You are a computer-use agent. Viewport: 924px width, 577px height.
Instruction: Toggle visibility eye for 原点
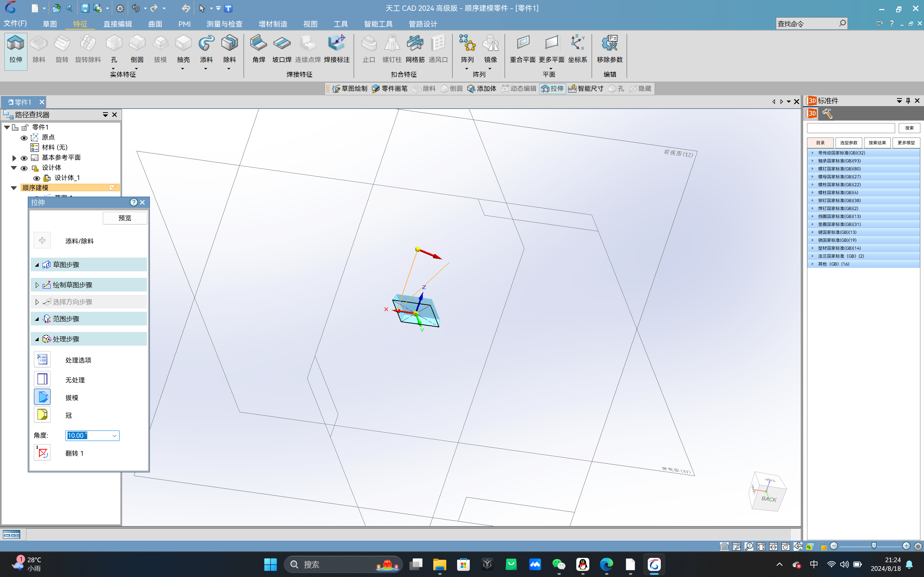pyautogui.click(x=24, y=138)
